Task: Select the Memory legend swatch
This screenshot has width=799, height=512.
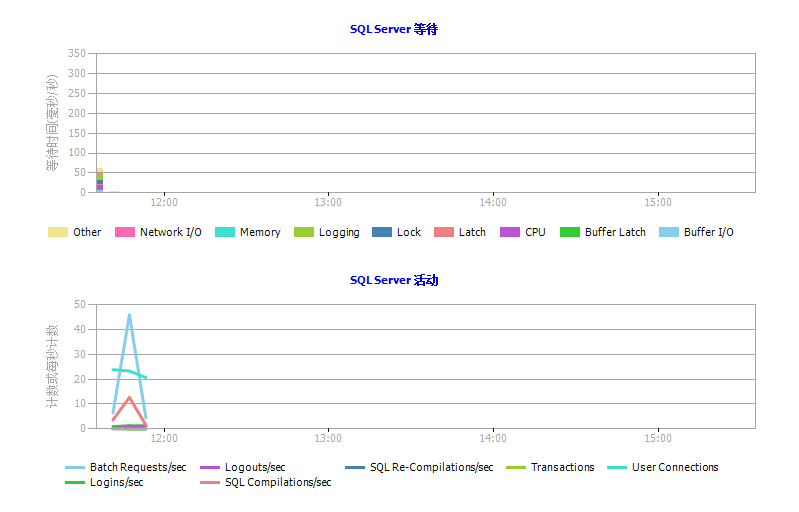Action: 225,232
